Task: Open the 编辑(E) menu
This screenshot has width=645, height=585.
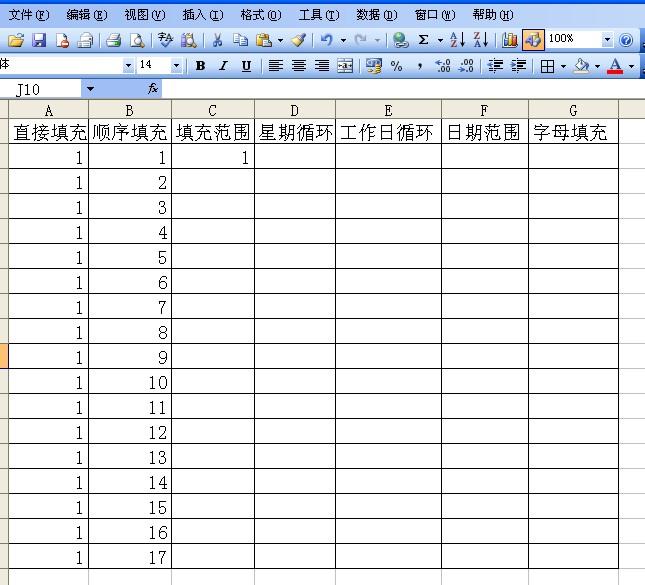Action: pos(87,15)
